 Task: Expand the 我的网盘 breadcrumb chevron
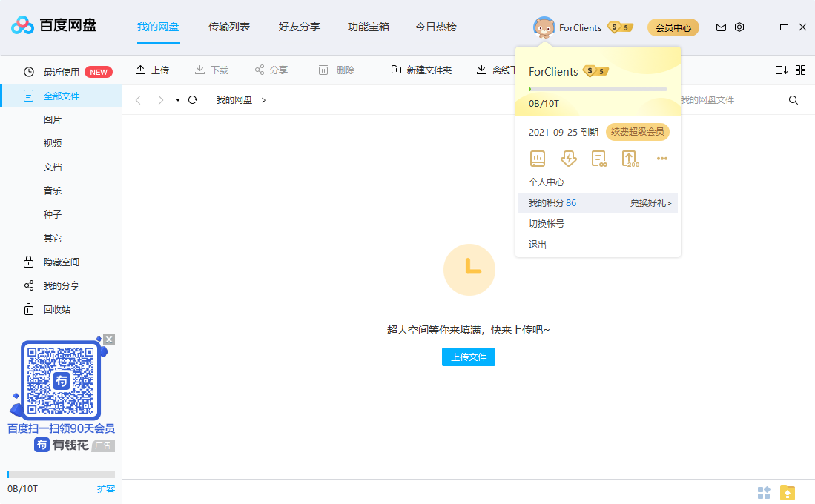264,100
